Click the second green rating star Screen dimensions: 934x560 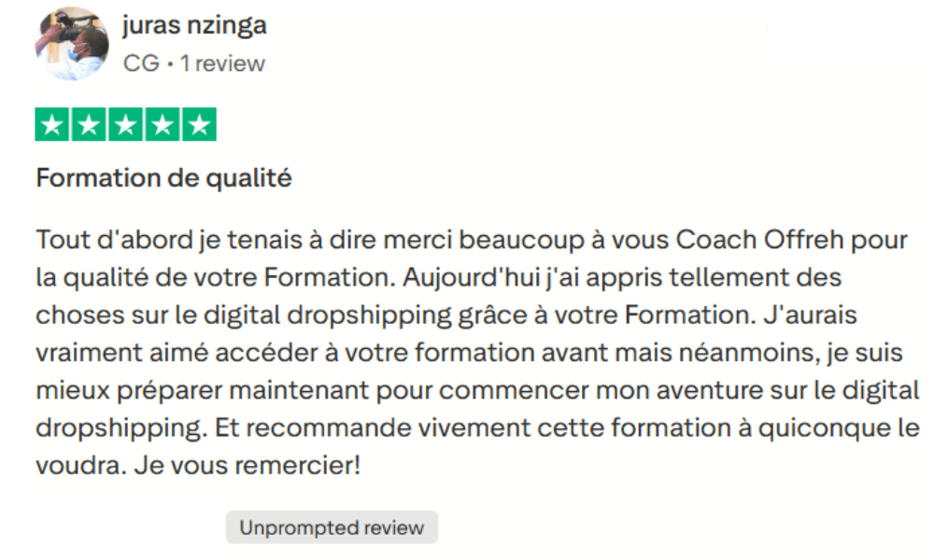click(x=89, y=125)
